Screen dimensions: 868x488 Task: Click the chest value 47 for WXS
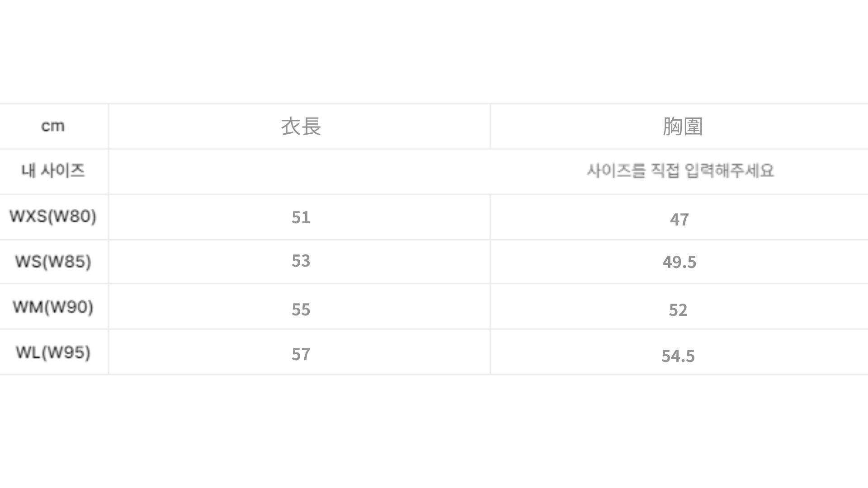(x=679, y=220)
